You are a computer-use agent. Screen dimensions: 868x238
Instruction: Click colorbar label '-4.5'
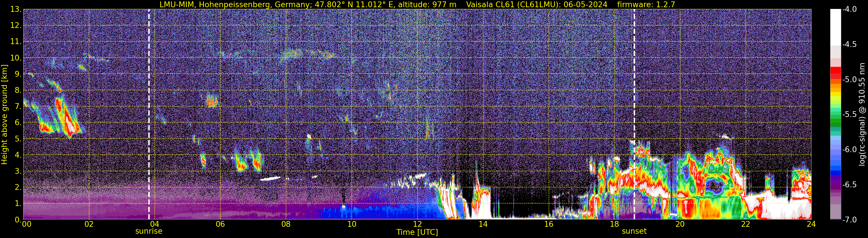click(849, 44)
